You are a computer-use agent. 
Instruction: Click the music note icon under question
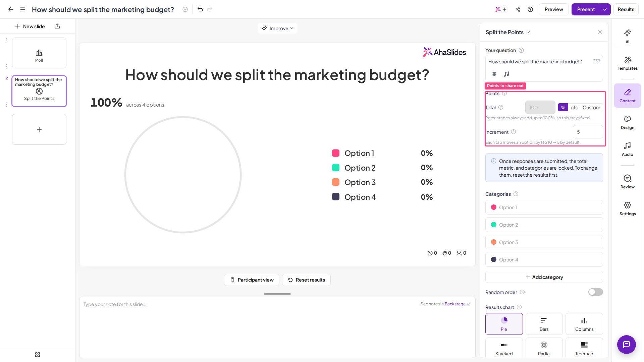(x=506, y=74)
